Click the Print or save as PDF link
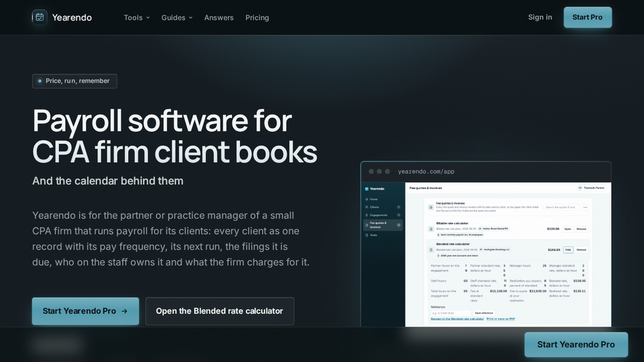This screenshot has height=362, width=644. point(500,319)
